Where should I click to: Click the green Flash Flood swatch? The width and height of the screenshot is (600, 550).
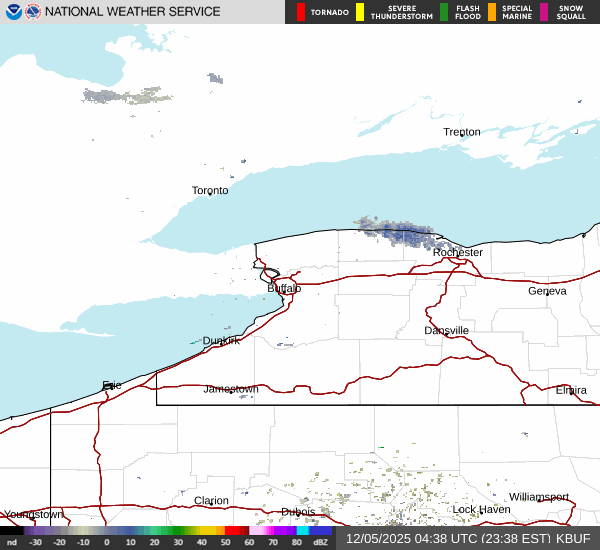click(443, 12)
